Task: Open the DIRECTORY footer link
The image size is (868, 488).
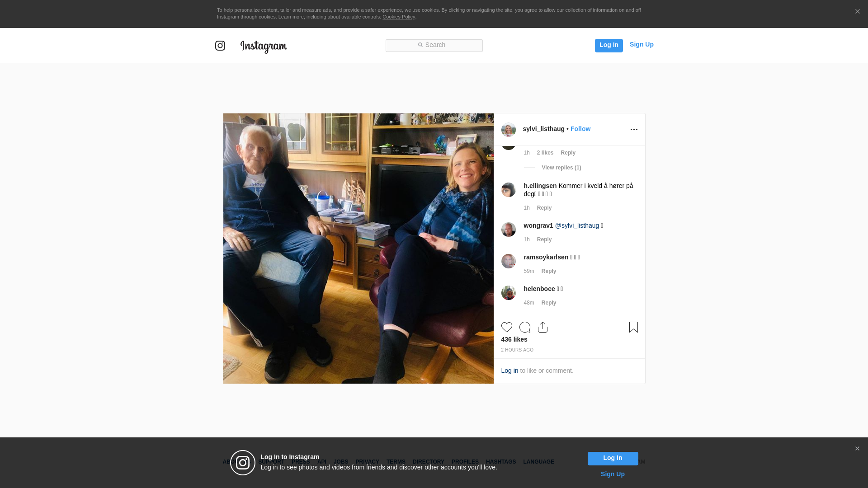Action: [428, 462]
